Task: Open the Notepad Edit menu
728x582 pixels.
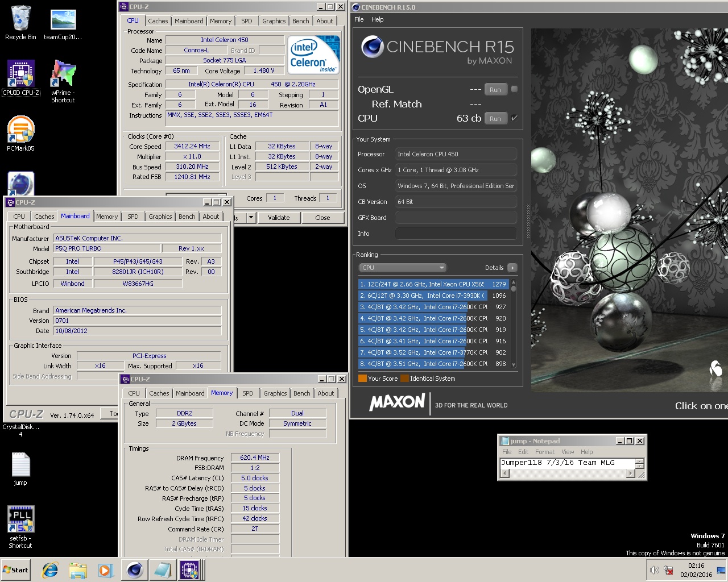Action: click(523, 452)
